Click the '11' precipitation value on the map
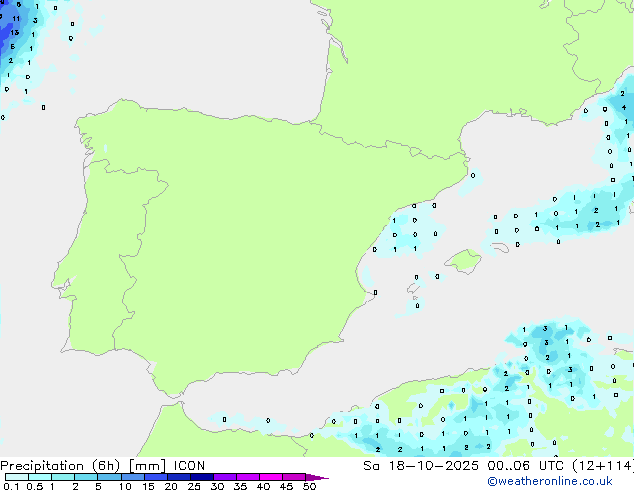 click(x=16, y=19)
